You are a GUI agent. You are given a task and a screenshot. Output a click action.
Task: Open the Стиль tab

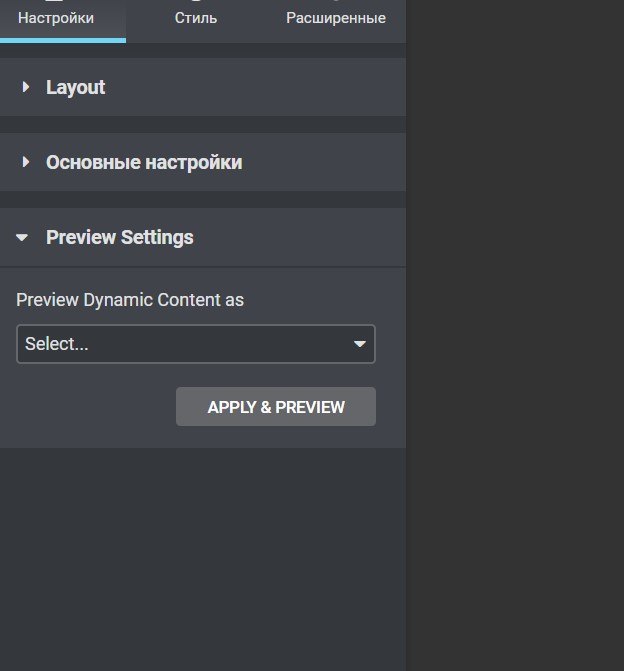click(196, 18)
